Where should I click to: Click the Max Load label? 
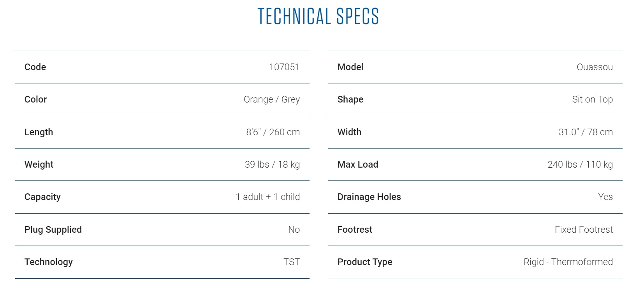point(358,164)
